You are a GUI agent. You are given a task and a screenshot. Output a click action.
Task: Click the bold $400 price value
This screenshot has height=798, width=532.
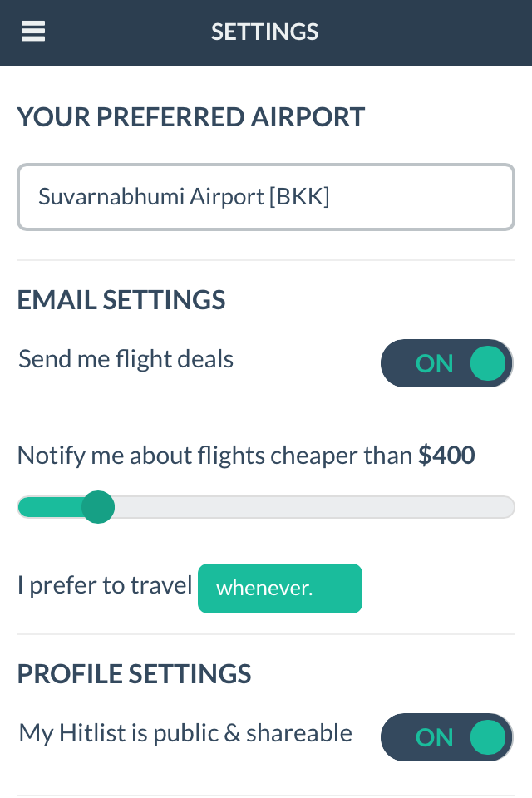(x=446, y=455)
